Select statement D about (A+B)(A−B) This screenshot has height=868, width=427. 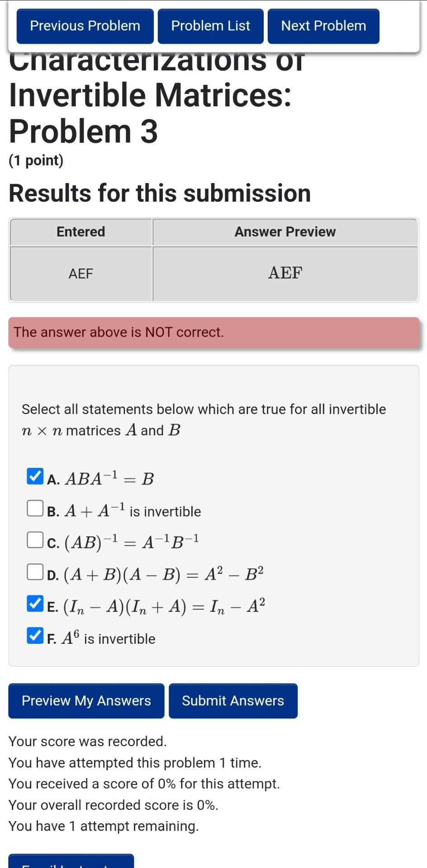point(34,571)
